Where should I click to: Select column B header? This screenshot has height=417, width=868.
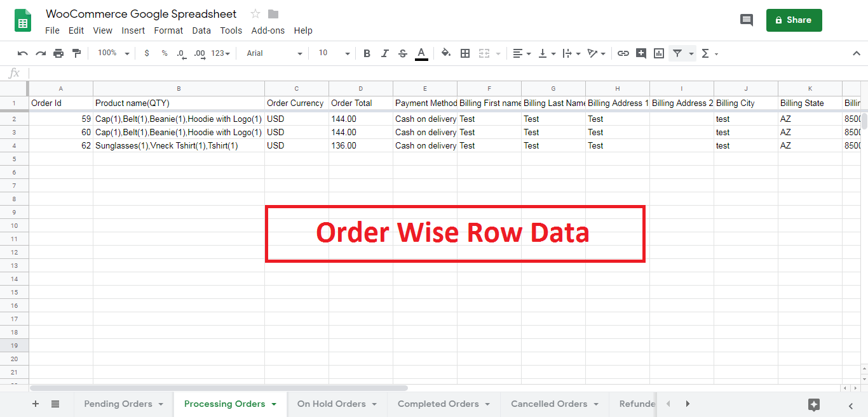tap(179, 89)
